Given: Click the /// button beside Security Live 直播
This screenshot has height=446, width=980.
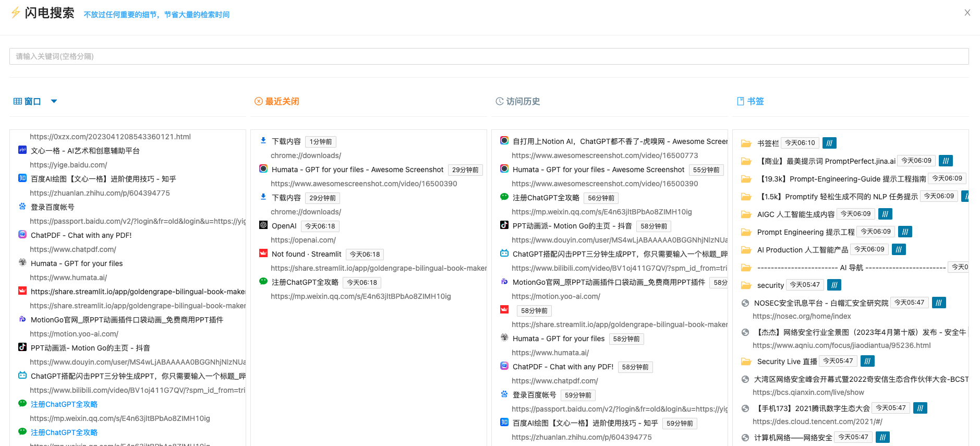Looking at the screenshot, I should tap(867, 361).
